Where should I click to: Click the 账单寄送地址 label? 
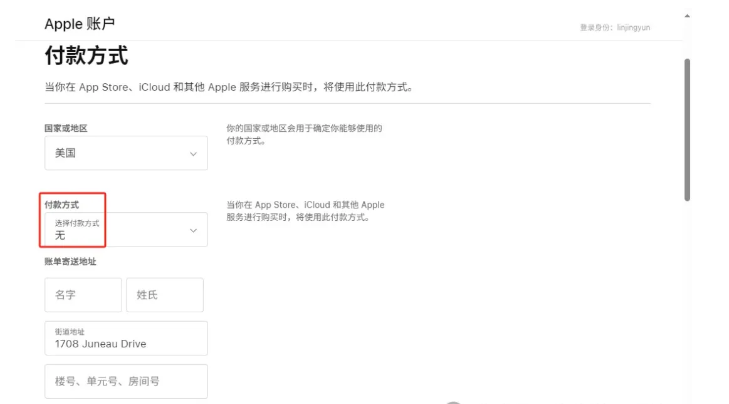tap(70, 261)
